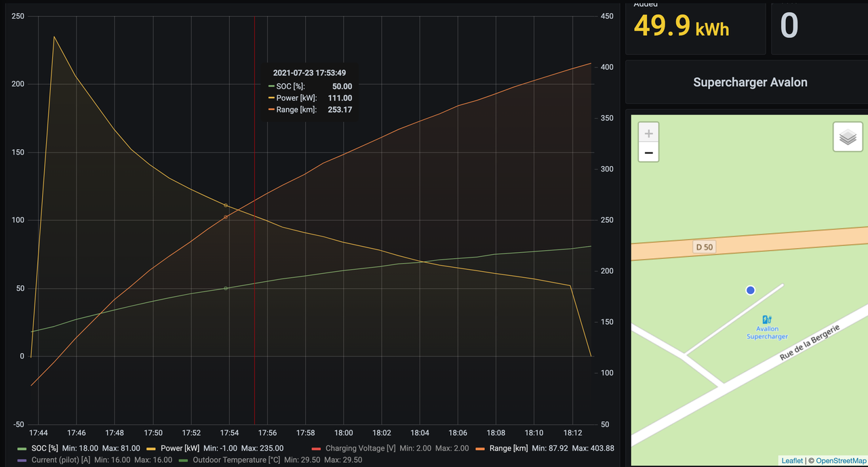This screenshot has height=467, width=868.
Task: Click the large 0 stat panel value
Action: pos(789,26)
